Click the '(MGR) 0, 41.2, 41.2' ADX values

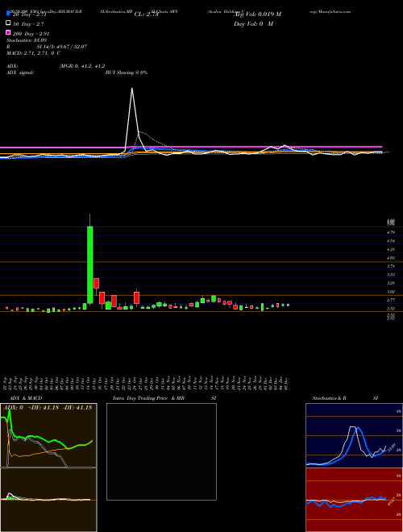click(x=82, y=66)
